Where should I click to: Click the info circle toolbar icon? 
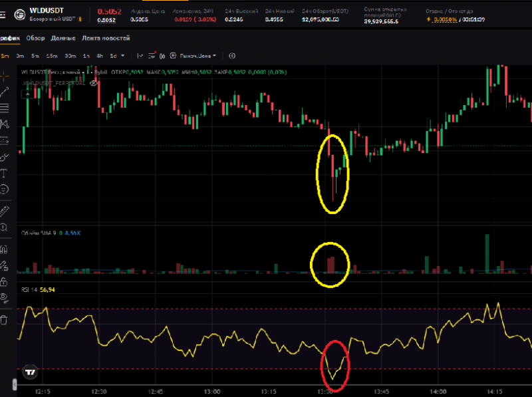pyautogui.click(x=232, y=56)
